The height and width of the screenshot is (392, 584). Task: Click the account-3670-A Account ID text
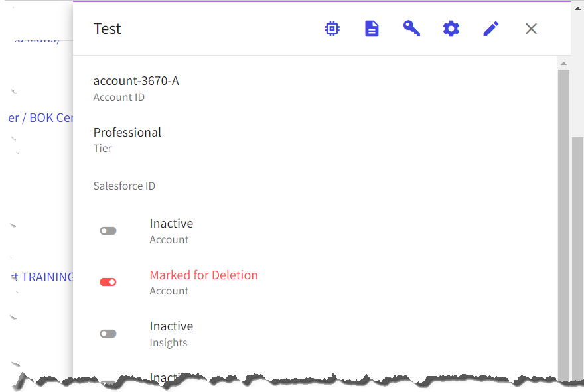(x=136, y=81)
